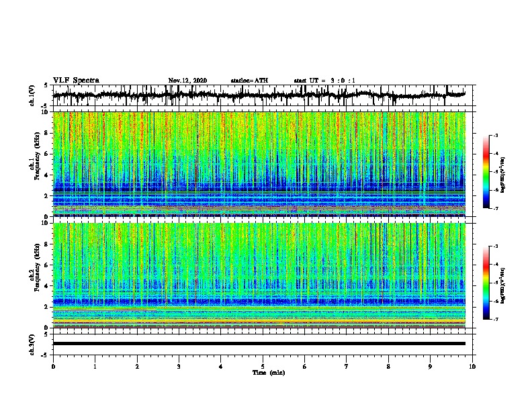
Task: Click inside the ch.1 spectrogram panel
Action: (x=259, y=164)
